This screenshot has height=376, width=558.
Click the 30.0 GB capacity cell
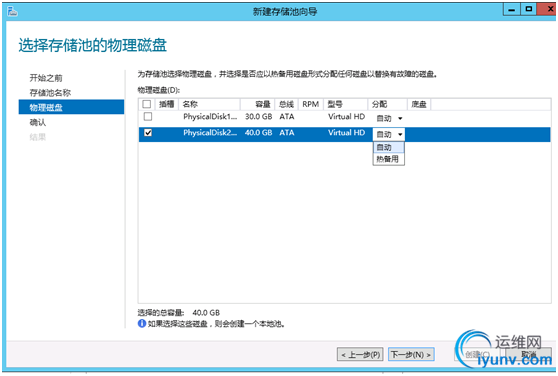click(x=258, y=117)
